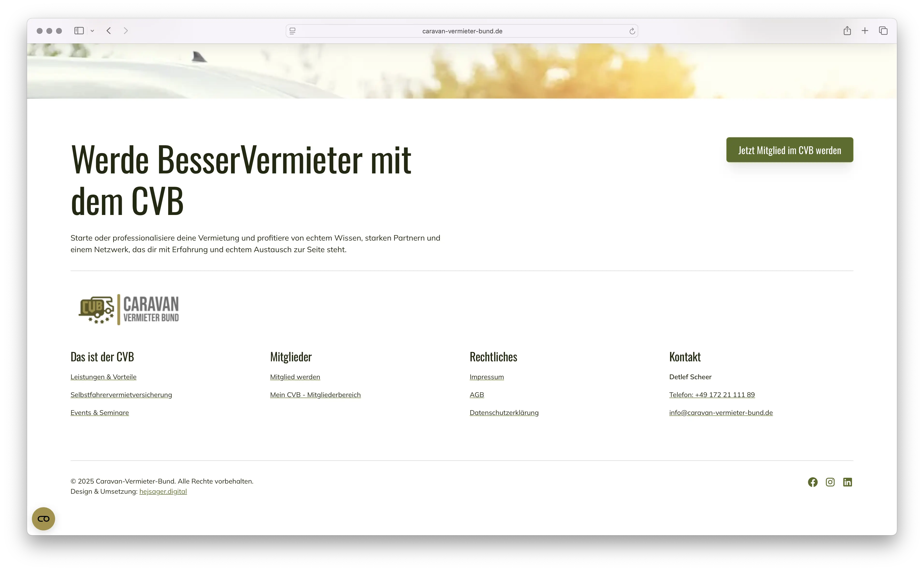Go back with the back arrow
This screenshot has width=924, height=571.
[109, 31]
